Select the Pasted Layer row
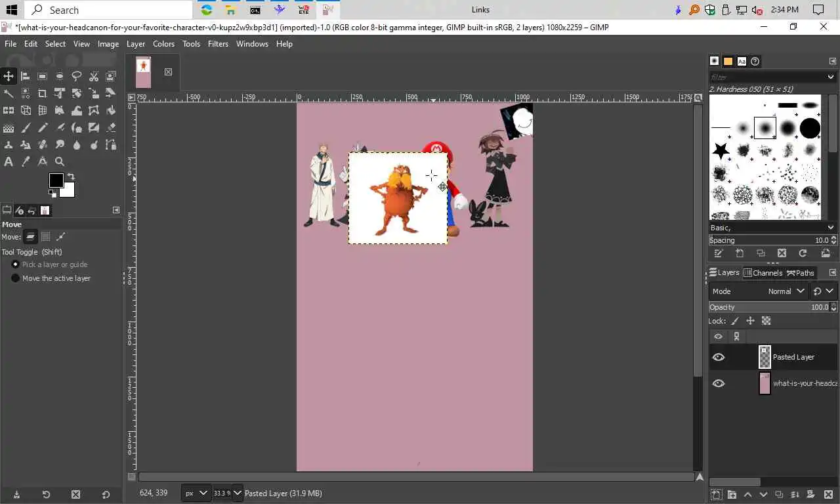This screenshot has height=504, width=840. coord(773,357)
